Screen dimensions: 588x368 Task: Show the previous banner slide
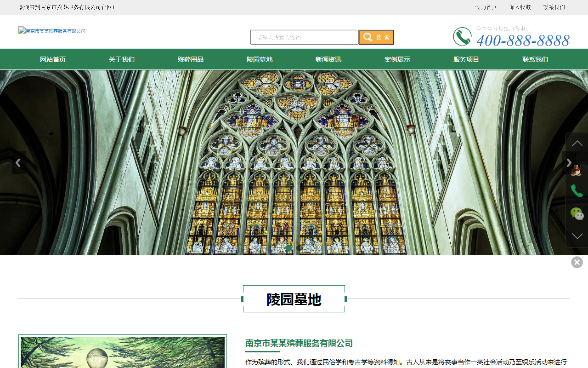(18, 163)
